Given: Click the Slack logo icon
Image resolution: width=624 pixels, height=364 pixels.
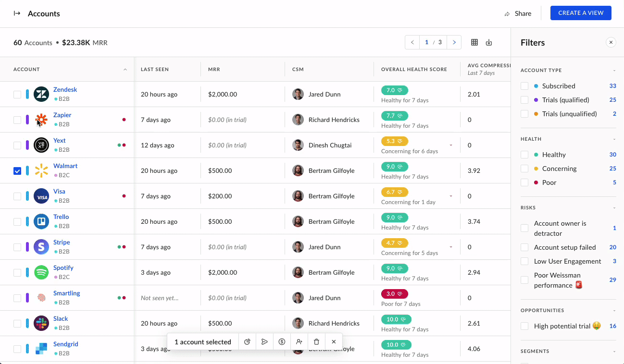Looking at the screenshot, I should click(x=41, y=324).
